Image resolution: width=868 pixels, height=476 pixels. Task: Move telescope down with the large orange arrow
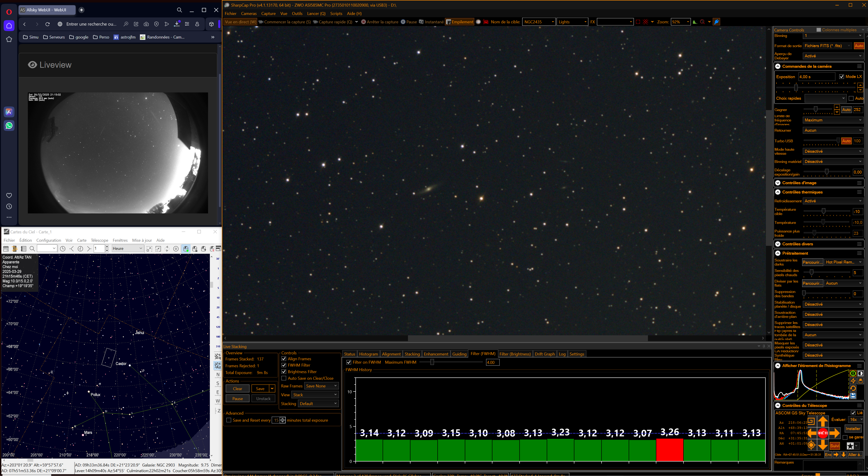pos(823,445)
